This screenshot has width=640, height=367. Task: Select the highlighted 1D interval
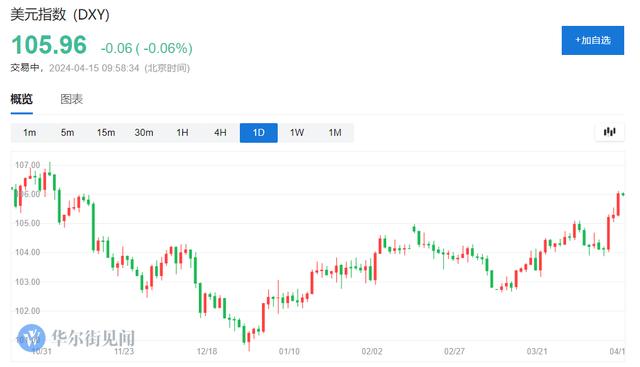[x=259, y=133]
